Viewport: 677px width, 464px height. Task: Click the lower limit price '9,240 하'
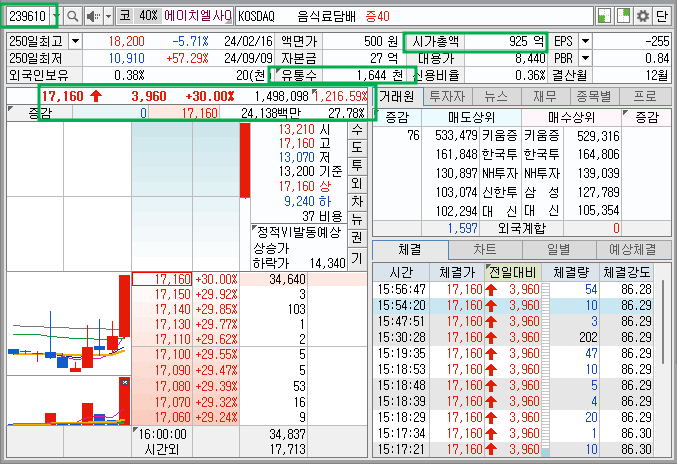coord(307,201)
